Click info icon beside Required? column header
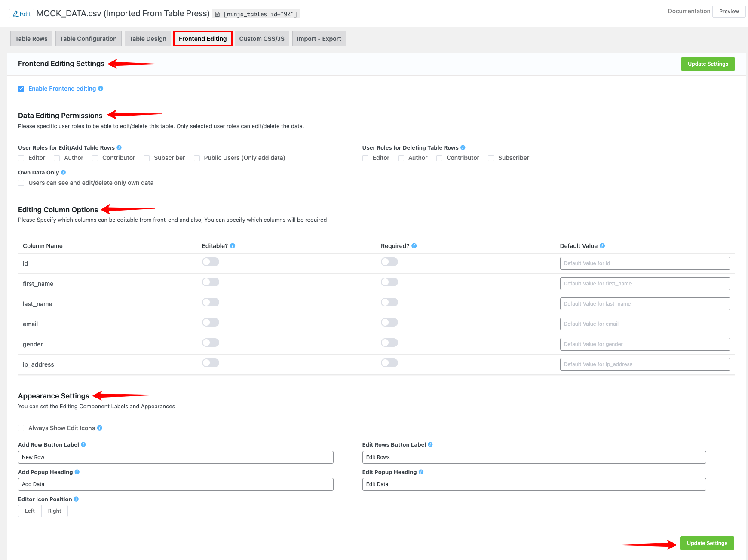This screenshot has height=560, width=748. (x=414, y=246)
